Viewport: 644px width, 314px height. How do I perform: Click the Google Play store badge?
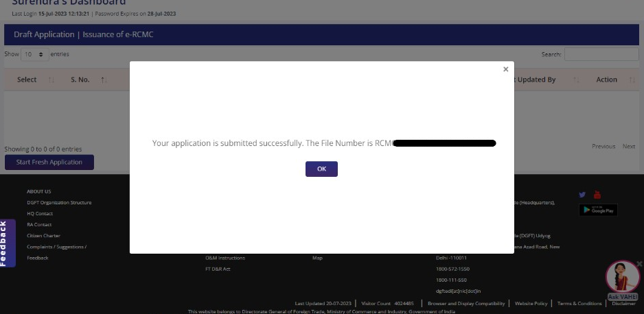tap(597, 210)
